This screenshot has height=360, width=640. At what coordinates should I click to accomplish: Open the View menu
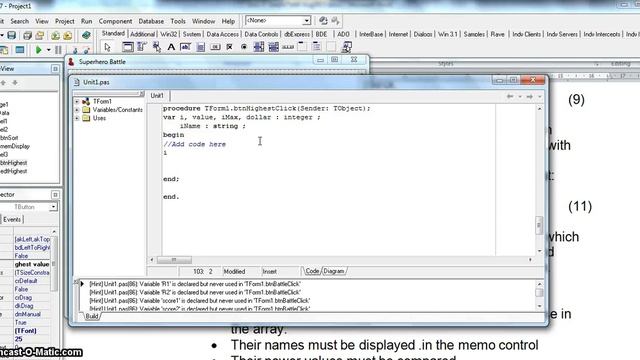(x=42, y=21)
